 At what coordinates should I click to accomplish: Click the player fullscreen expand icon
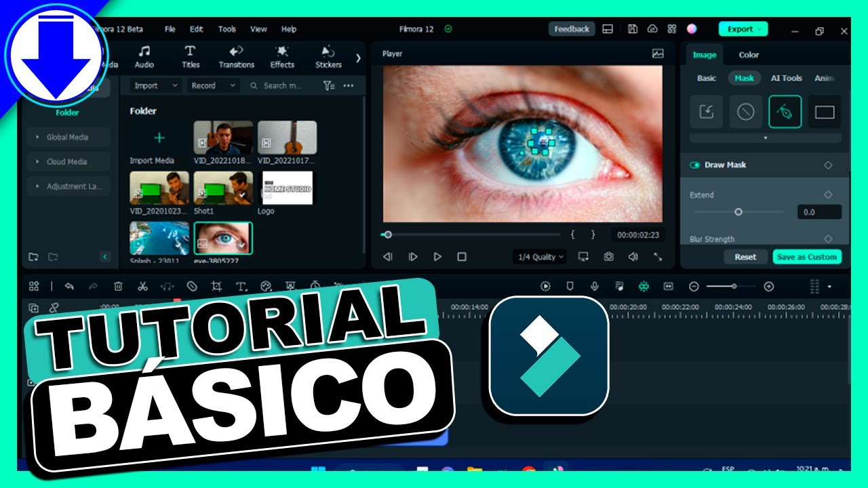pos(657,257)
